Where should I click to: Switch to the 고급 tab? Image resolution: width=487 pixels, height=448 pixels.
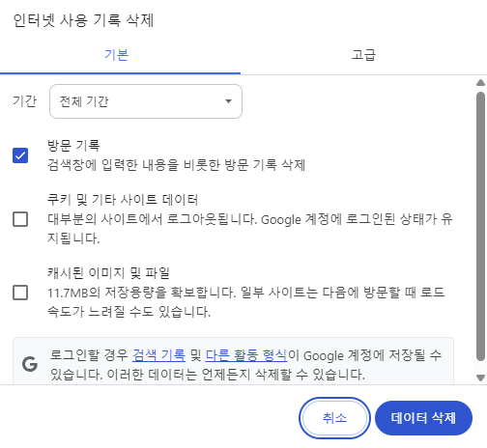[x=363, y=55]
